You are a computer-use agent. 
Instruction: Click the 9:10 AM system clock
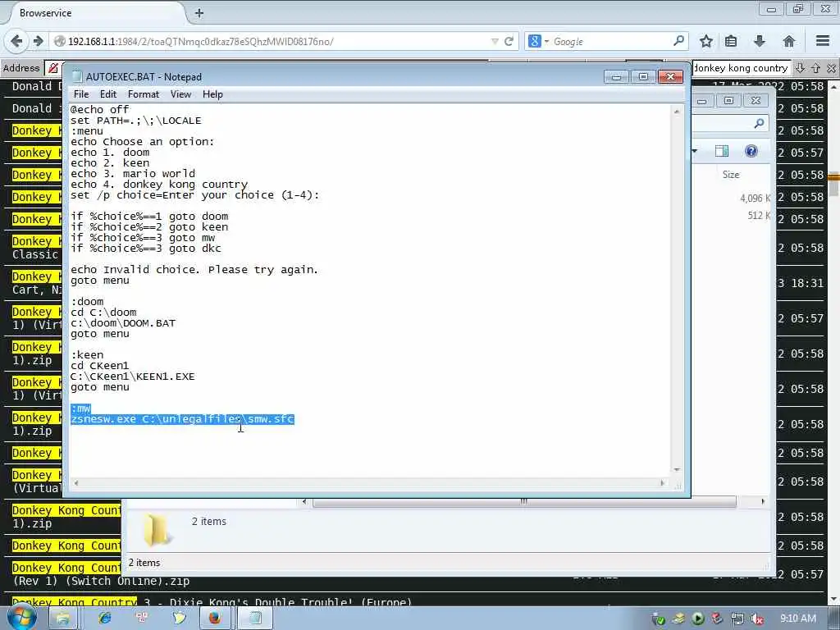pos(797,619)
